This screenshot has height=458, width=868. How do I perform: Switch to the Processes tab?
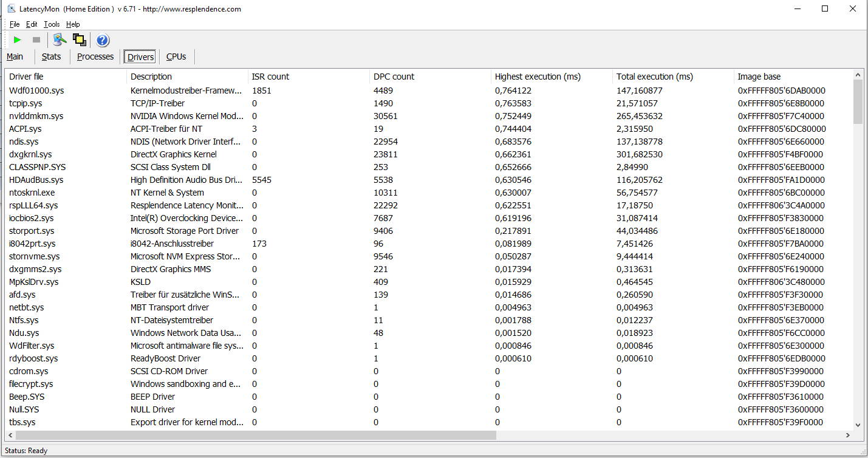(x=95, y=56)
